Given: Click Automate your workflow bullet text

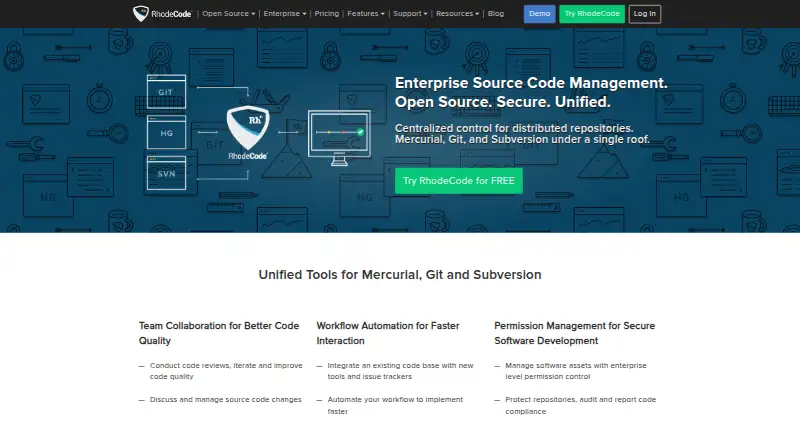Looking at the screenshot, I should (395, 405).
